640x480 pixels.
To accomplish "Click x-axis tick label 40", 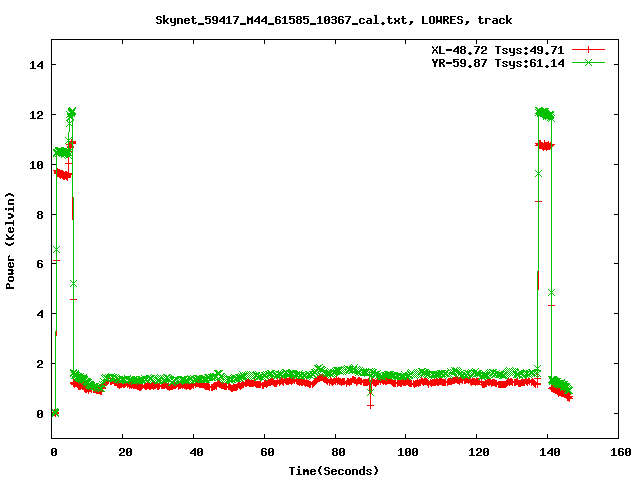I will click(196, 452).
